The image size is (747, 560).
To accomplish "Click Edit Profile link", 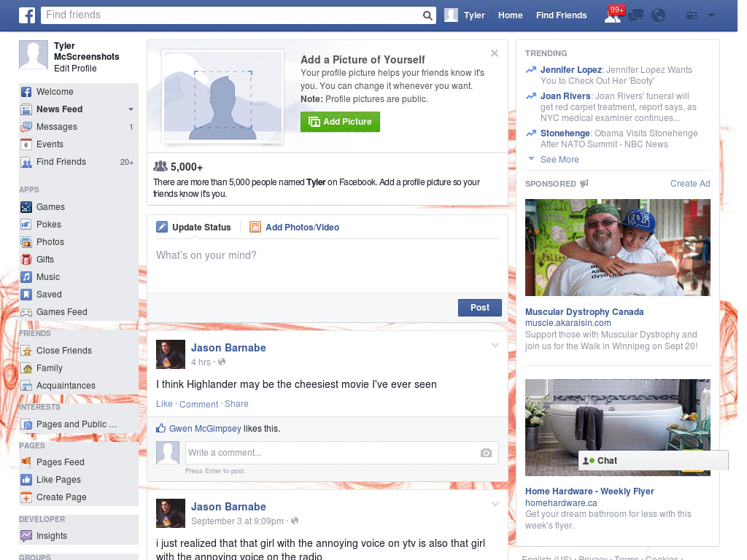I will click(x=75, y=69).
